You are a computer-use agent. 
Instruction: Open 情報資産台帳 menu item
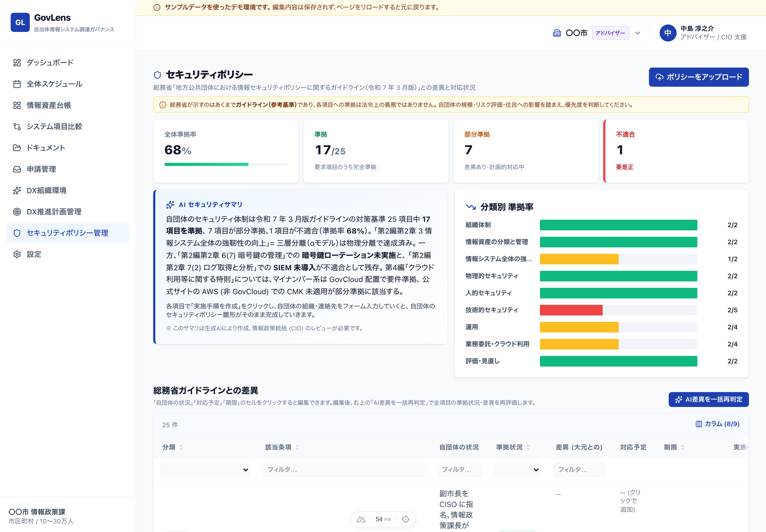click(x=68, y=105)
